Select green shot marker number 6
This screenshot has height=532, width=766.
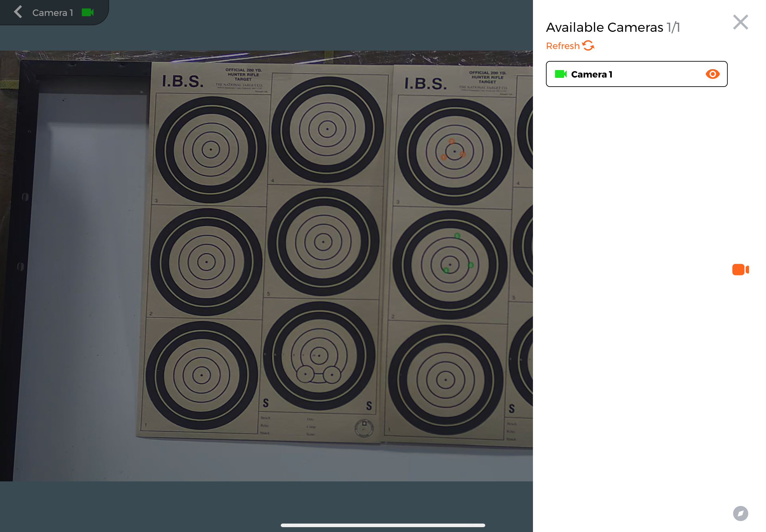click(470, 265)
